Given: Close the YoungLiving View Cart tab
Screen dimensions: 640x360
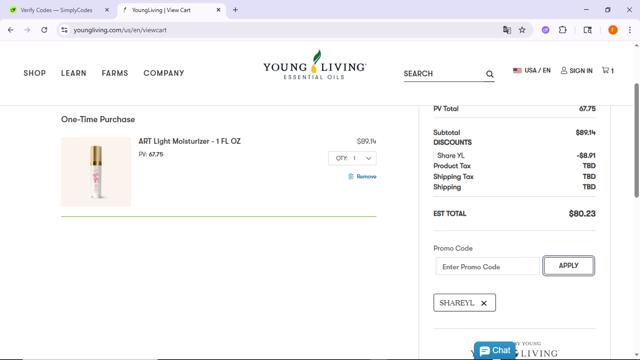Looking at the screenshot, I should (218, 10).
